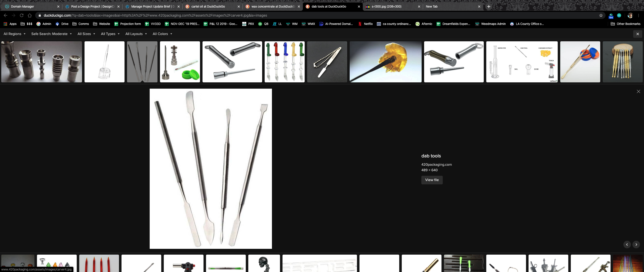Click the home icon in the toolbar
644x272 pixels.
coord(30,15)
